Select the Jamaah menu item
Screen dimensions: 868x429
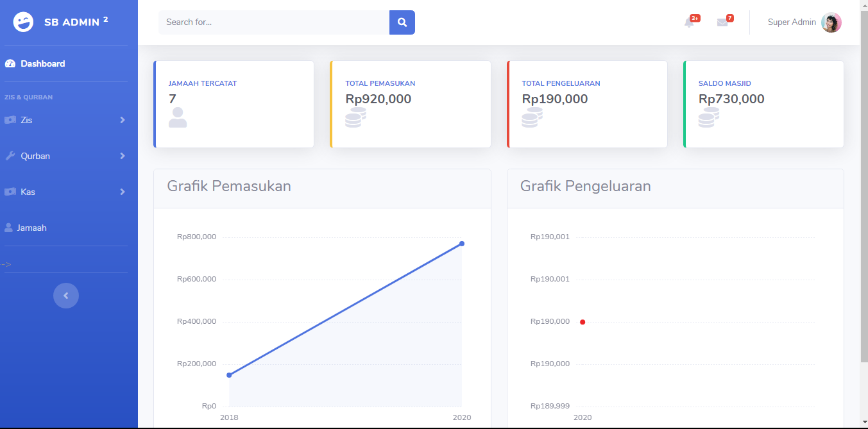tap(32, 228)
